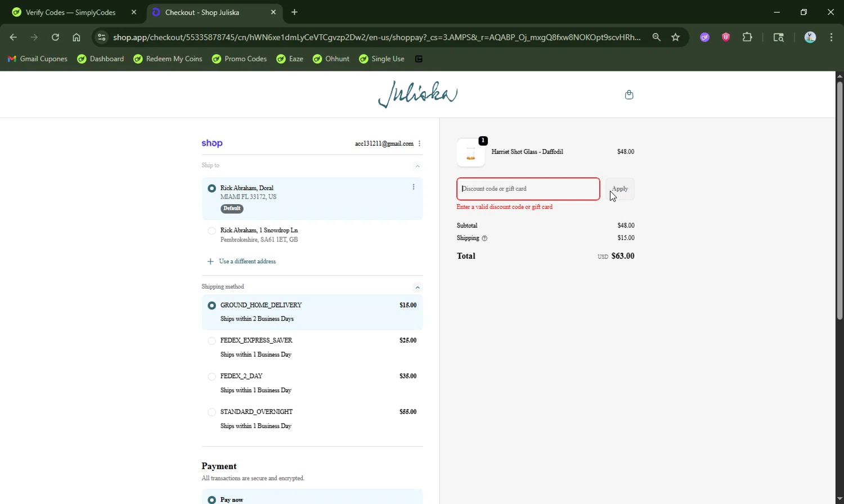Open the Chrome profile avatar

[x=810, y=37]
